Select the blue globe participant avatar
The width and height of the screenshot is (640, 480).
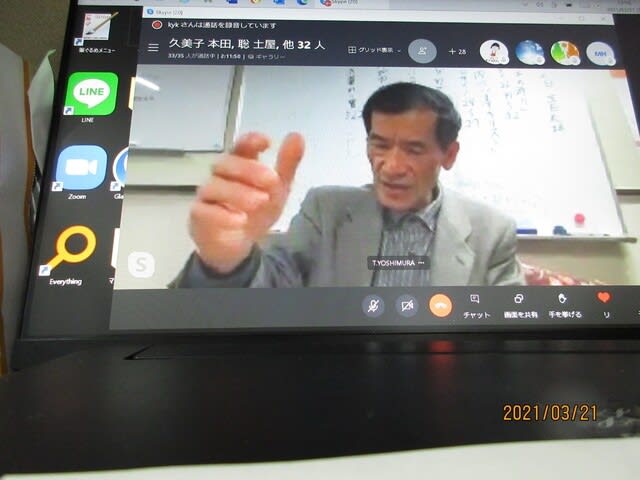point(530,53)
